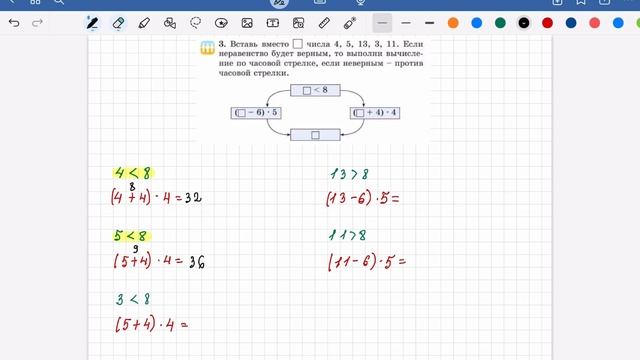Insert an image from the toolbar
The height and width of the screenshot is (360, 640).
247,23
